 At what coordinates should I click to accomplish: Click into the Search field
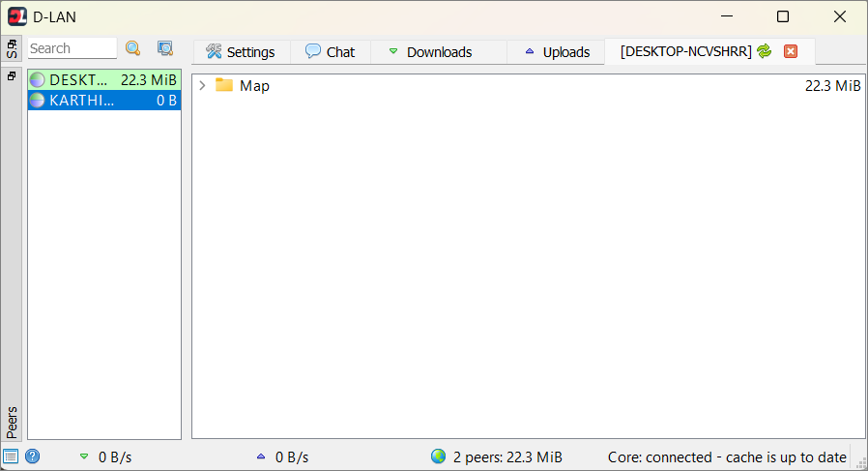72,48
